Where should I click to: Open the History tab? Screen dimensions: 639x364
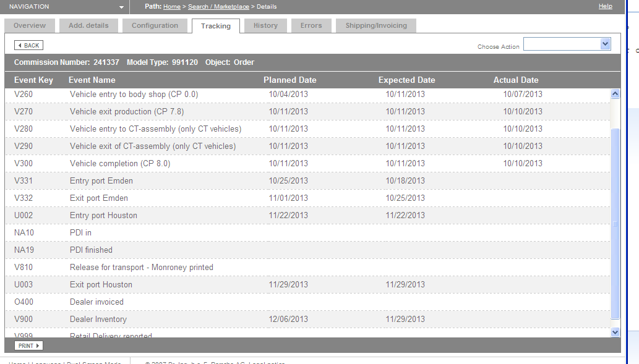pyautogui.click(x=265, y=25)
